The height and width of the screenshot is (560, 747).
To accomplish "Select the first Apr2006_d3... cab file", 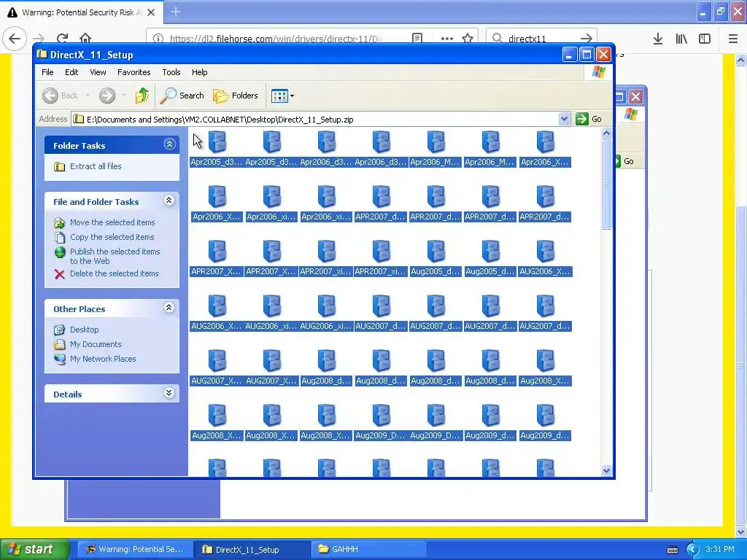I will pos(326,149).
